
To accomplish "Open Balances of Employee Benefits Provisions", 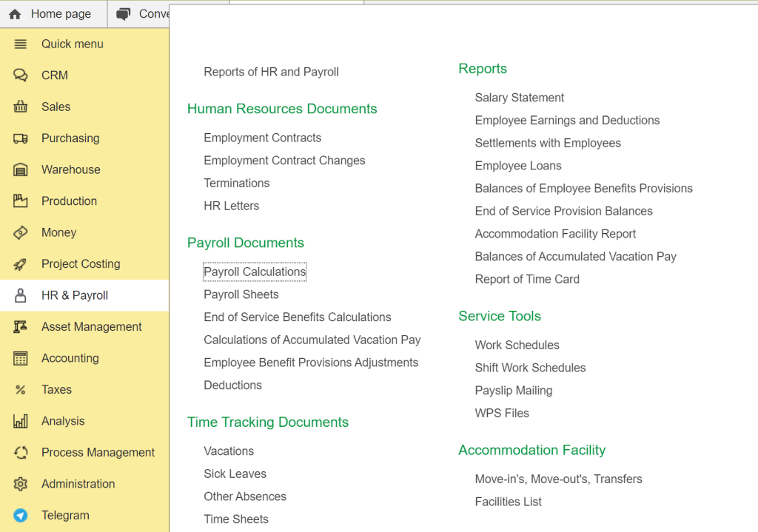I will click(583, 189).
